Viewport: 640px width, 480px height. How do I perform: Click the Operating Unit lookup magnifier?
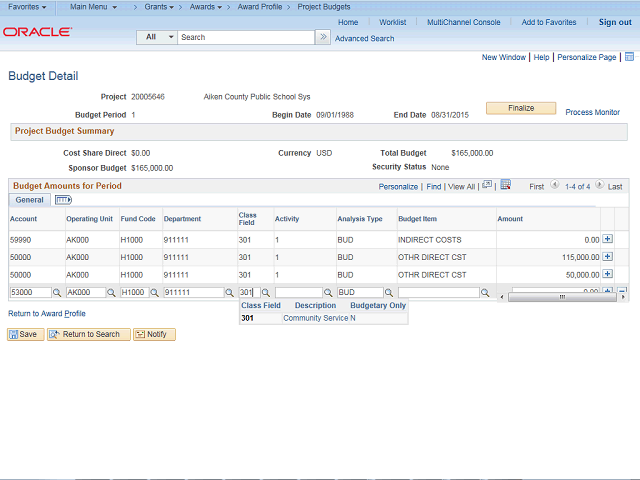112,293
